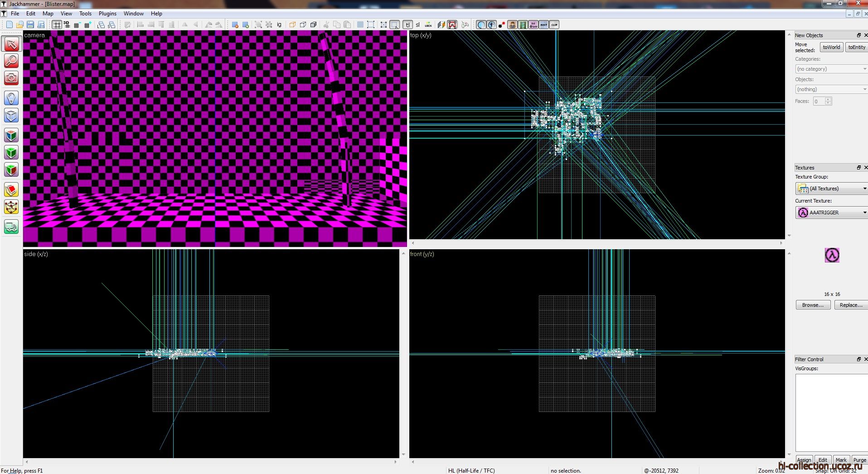The image size is (868, 474).
Task: Select the Apply Decals tool
Action: point(11,170)
